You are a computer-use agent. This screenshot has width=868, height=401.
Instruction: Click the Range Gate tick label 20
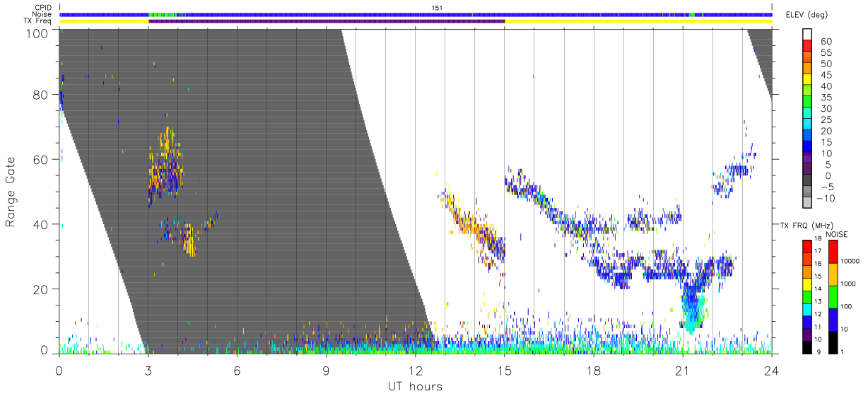coord(42,289)
